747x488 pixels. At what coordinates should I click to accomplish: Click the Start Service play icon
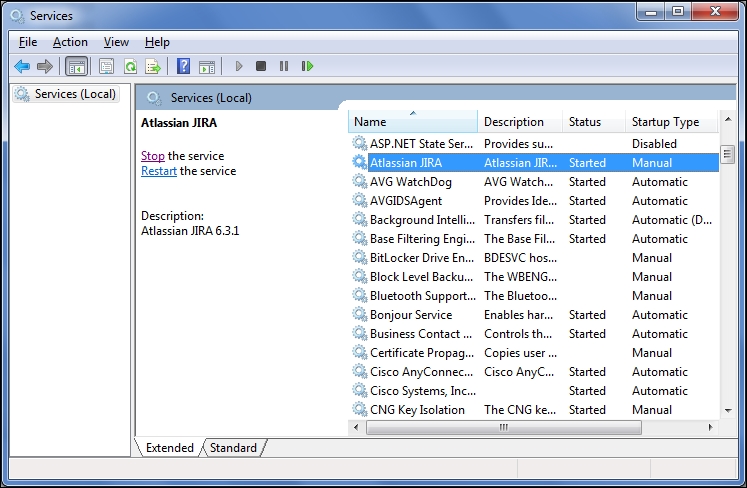tap(239, 66)
